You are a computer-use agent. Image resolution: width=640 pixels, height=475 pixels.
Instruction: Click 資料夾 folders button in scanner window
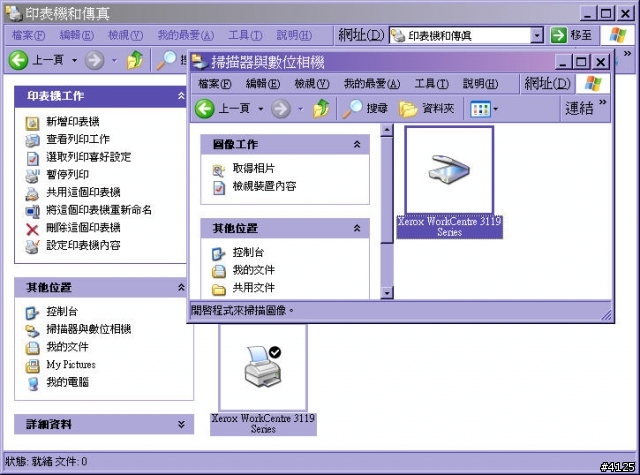[x=427, y=109]
